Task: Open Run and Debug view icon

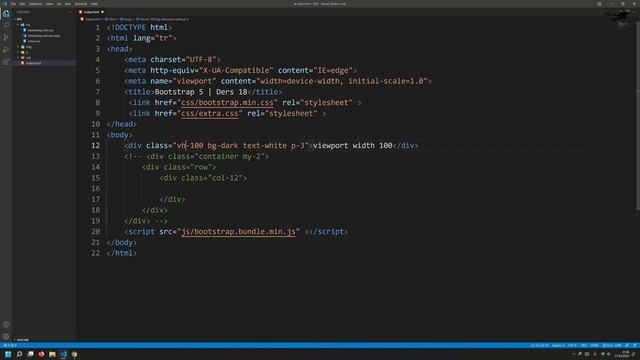Action: [x=6, y=50]
